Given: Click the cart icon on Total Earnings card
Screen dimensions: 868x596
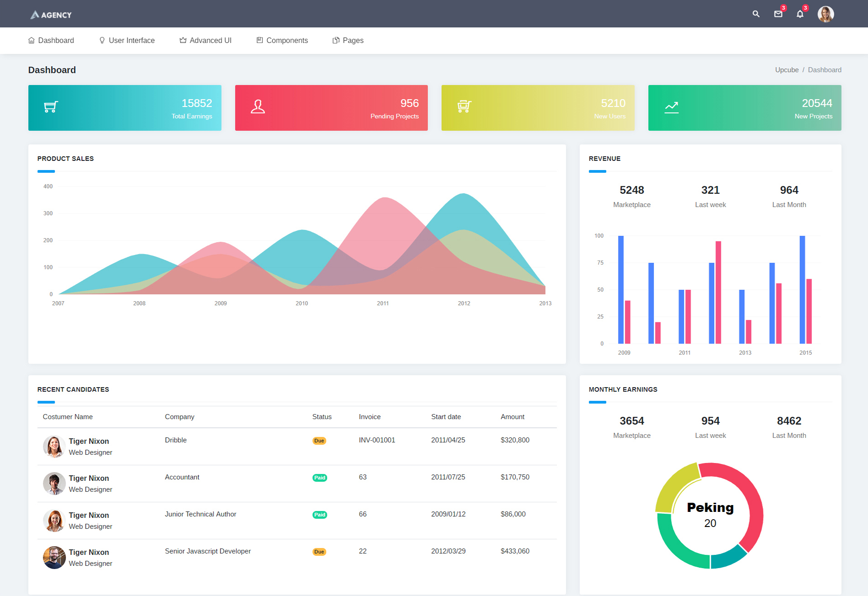Looking at the screenshot, I should [51, 107].
